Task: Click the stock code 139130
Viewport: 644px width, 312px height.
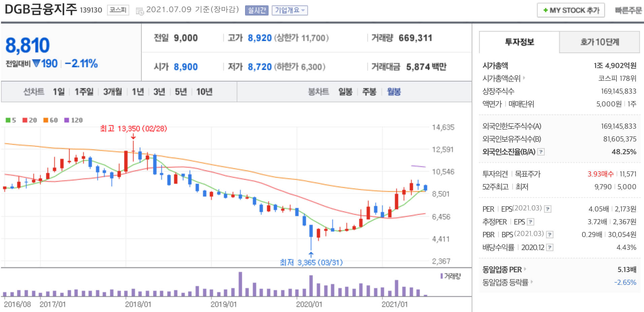Action: click(x=91, y=10)
